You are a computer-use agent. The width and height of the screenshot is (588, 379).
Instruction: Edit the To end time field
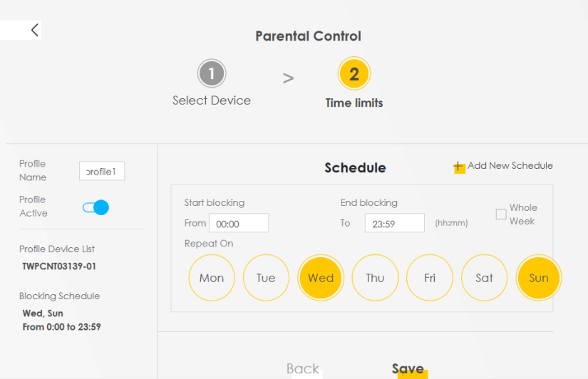click(x=395, y=224)
